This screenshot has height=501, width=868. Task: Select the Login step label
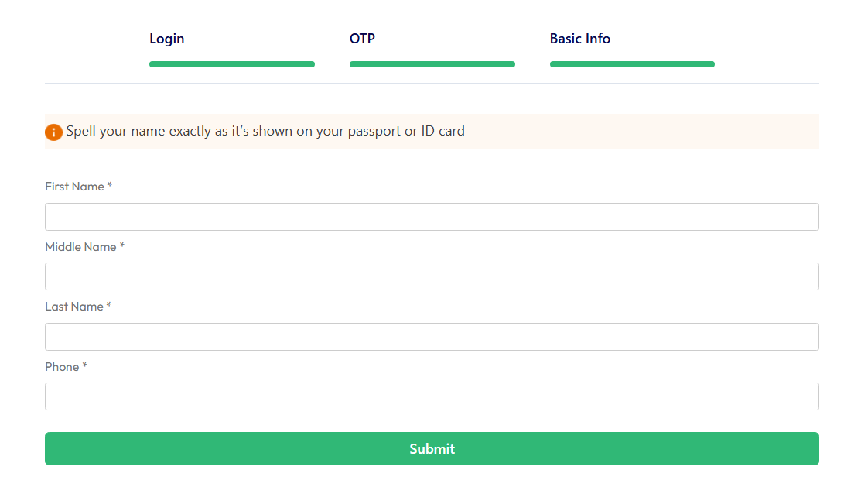coord(166,39)
